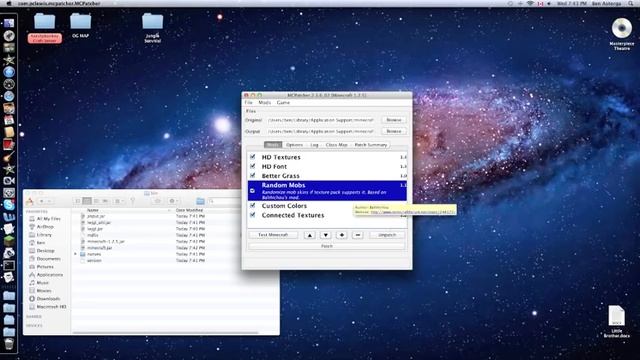Open Spotlight search in menu bar
This screenshot has height=360, width=640.
pos(631,3)
